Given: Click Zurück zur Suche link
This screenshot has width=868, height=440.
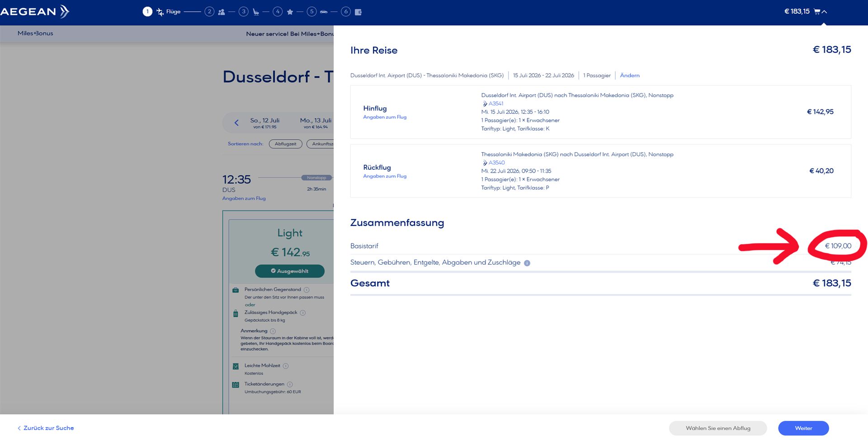Looking at the screenshot, I should (x=46, y=428).
